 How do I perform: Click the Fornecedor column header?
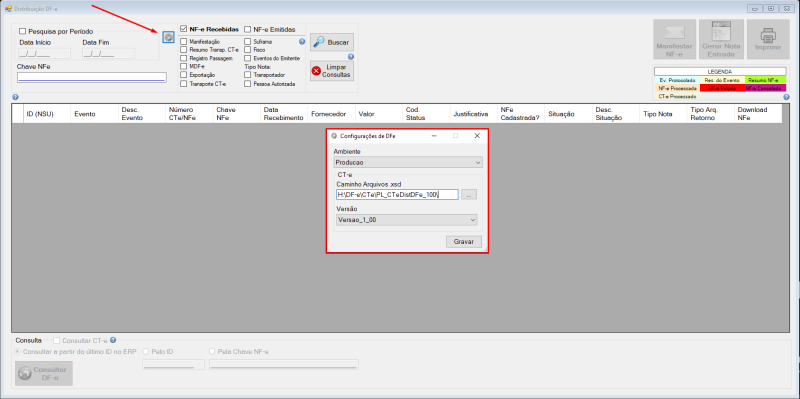[x=331, y=114]
